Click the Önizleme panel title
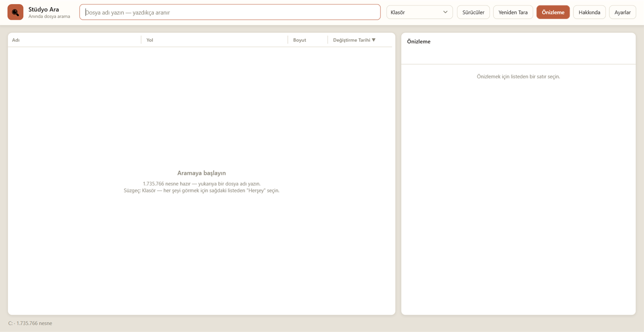This screenshot has height=332, width=644. [x=419, y=41]
